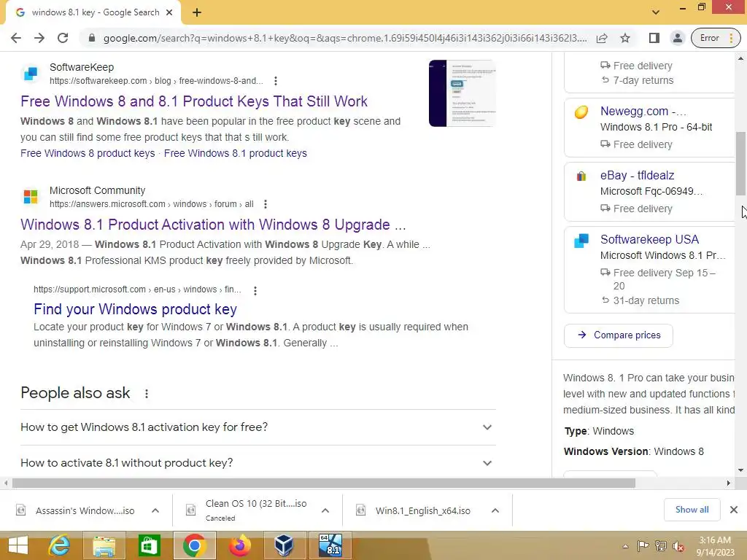Click Compare prices button
Image resolution: width=747 pixels, height=560 pixels.
tap(619, 335)
